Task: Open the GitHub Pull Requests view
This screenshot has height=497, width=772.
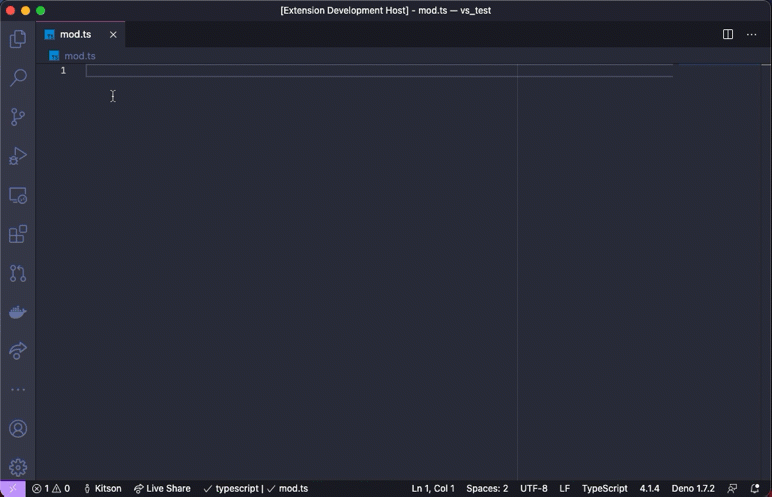Action: 18,273
